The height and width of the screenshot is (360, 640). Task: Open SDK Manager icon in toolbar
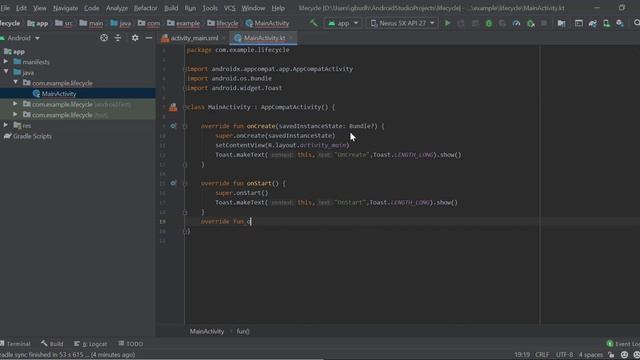[620, 23]
